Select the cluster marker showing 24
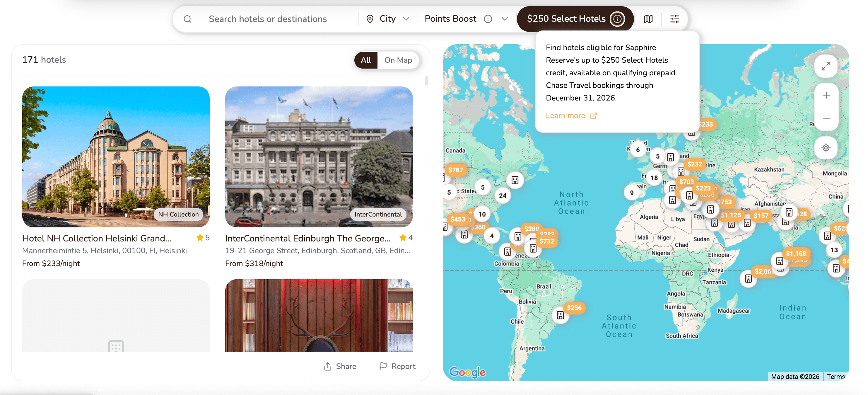 point(503,195)
